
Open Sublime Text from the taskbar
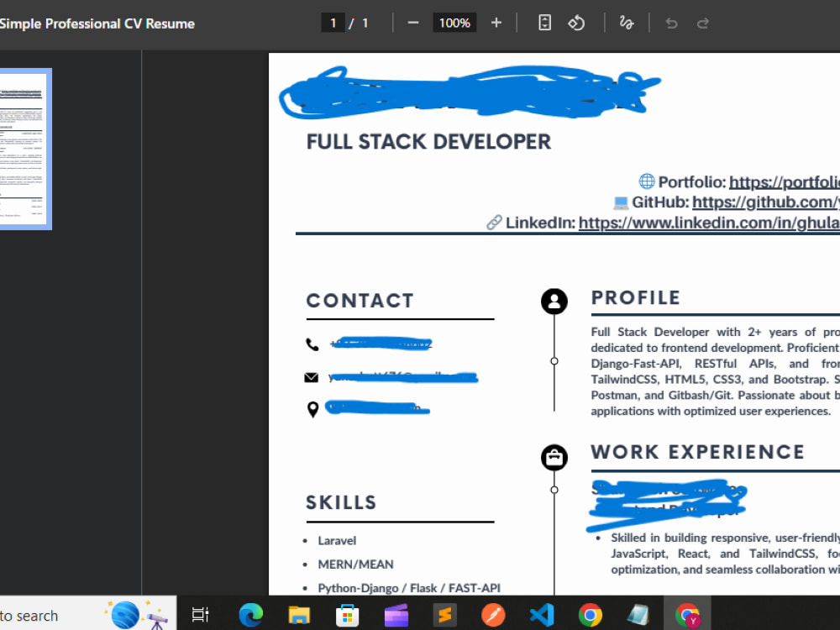pos(444,615)
